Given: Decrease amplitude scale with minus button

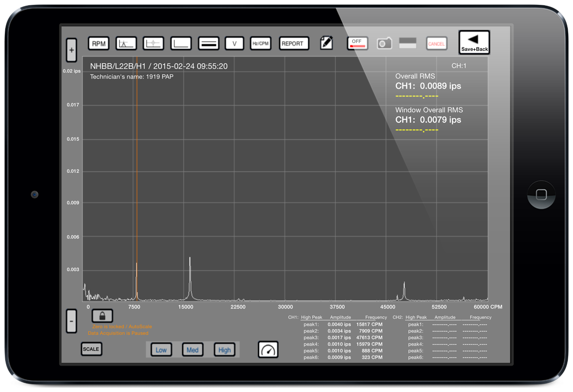Looking at the screenshot, I should (71, 321).
